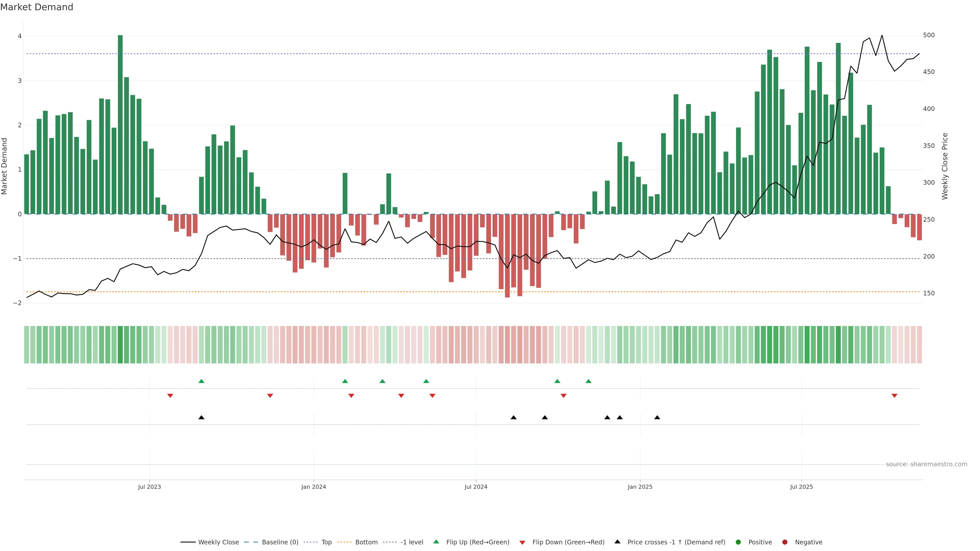Click the Jul 2024 axis label
This screenshot has width=980, height=551.
[x=475, y=486]
